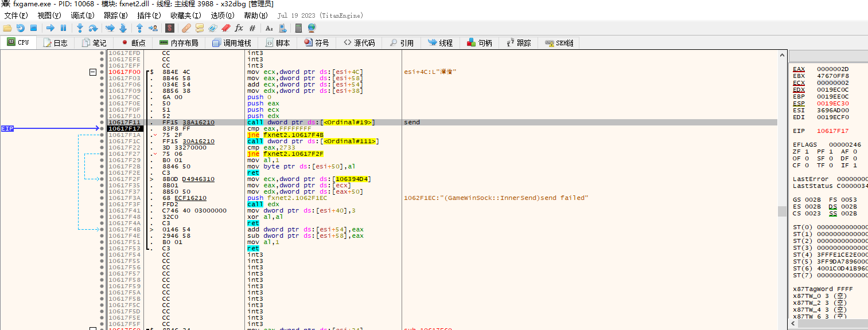
Task: Click the <Ordinal#111> call operand
Action: [351, 141]
